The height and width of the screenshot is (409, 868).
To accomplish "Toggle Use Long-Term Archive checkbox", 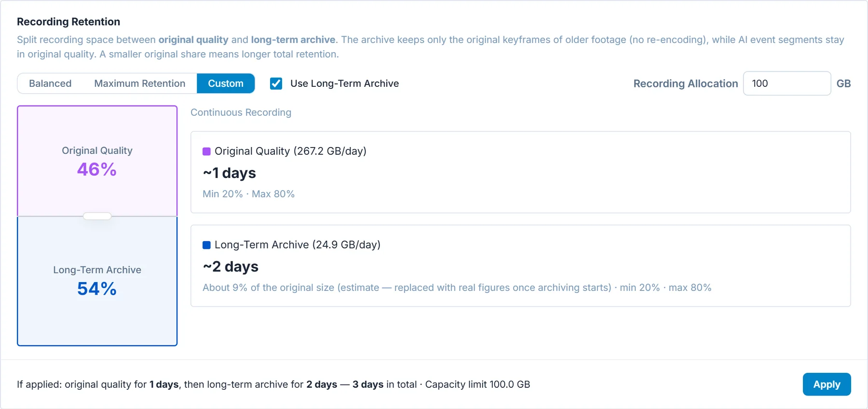I will click(276, 83).
